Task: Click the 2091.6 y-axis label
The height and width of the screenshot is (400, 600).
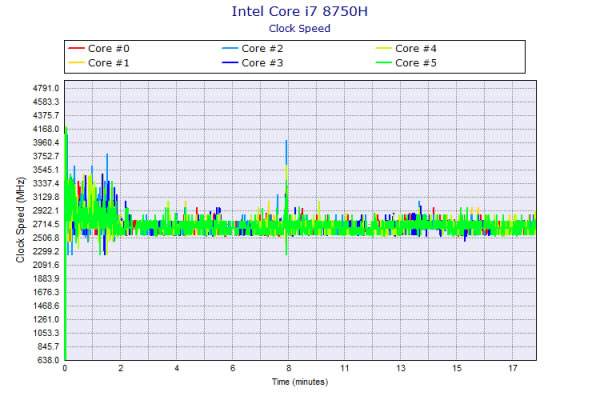Action: pyautogui.click(x=46, y=265)
